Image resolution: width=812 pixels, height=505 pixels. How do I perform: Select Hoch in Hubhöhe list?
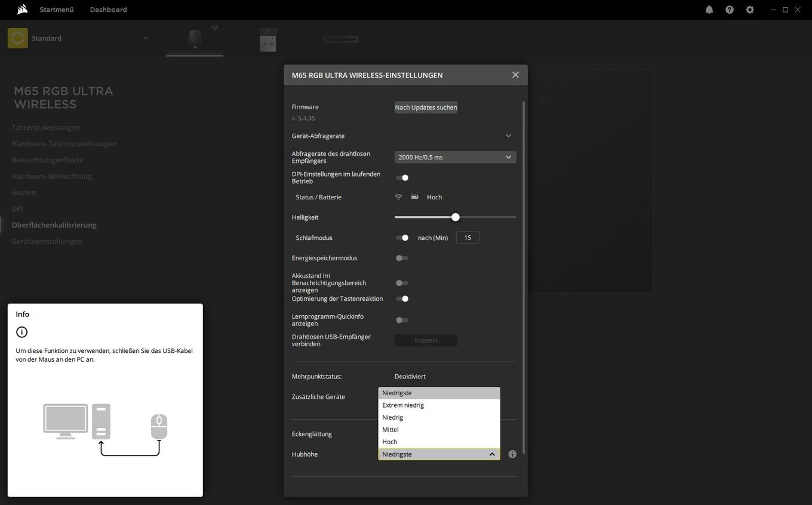coord(439,442)
